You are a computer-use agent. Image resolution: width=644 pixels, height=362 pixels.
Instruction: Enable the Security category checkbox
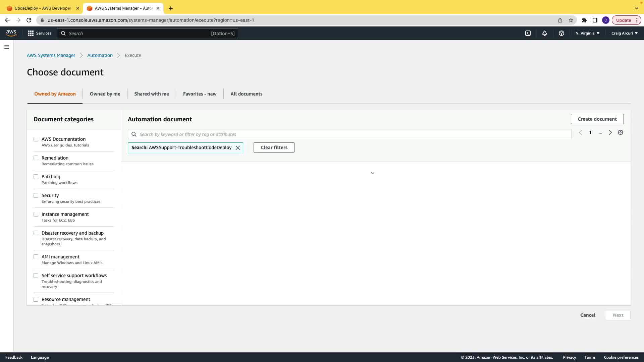36,195
